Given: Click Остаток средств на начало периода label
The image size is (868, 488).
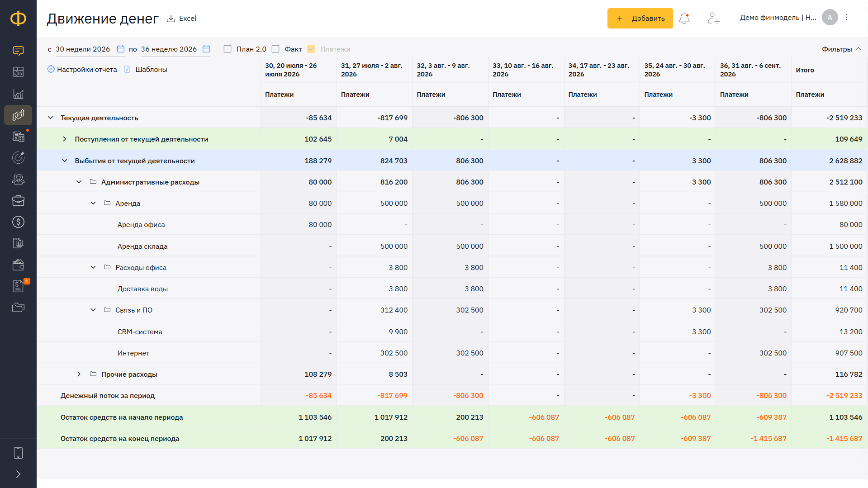Looking at the screenshot, I should pyautogui.click(x=122, y=417).
